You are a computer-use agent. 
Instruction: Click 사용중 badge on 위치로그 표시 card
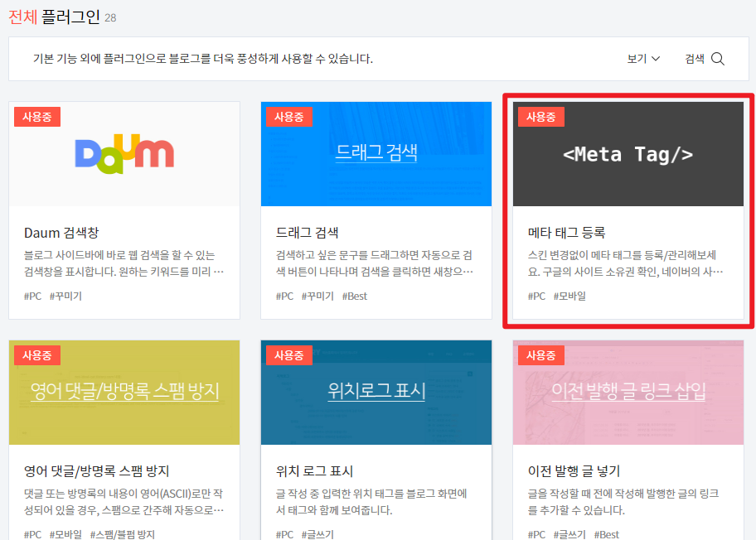[x=288, y=355]
